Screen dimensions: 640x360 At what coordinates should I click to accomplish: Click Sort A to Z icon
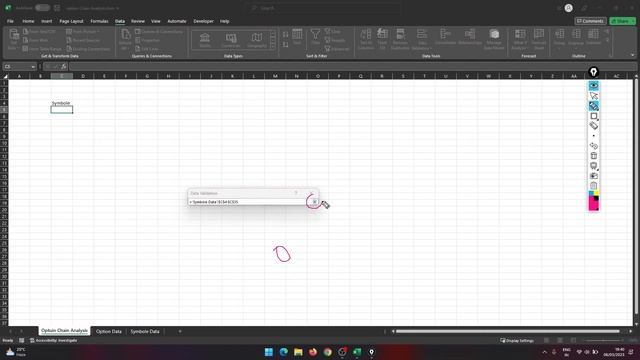(x=285, y=35)
